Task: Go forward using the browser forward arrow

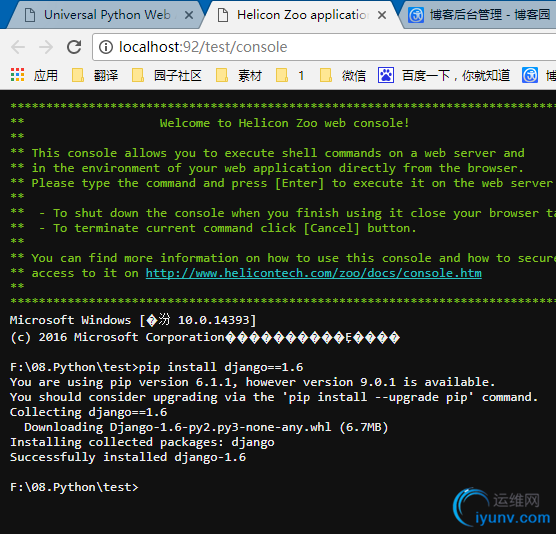Action: pyautogui.click(x=46, y=47)
